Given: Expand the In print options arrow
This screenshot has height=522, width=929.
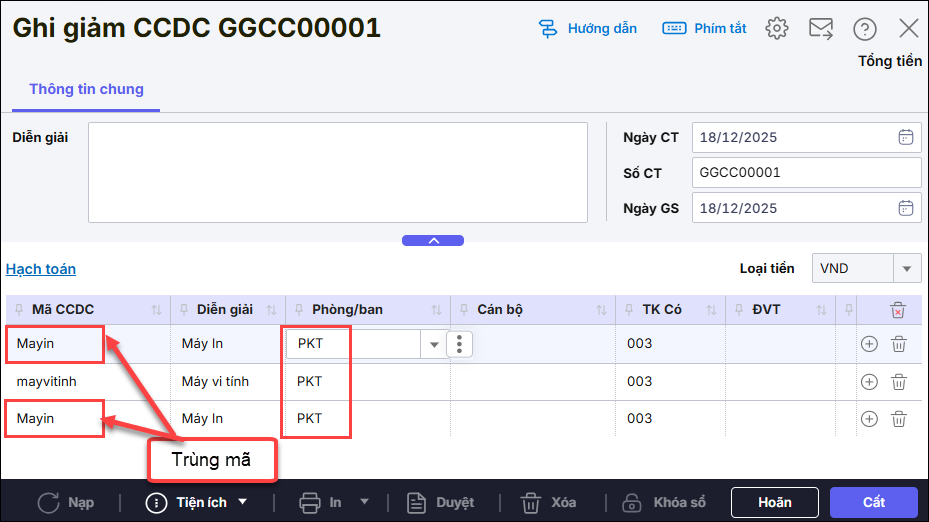Looking at the screenshot, I should (364, 502).
